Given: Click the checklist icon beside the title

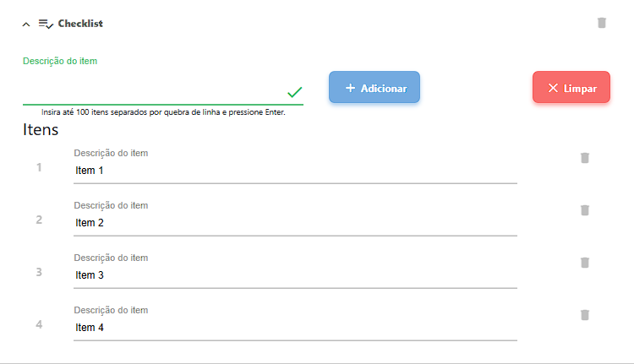Looking at the screenshot, I should click(x=46, y=24).
